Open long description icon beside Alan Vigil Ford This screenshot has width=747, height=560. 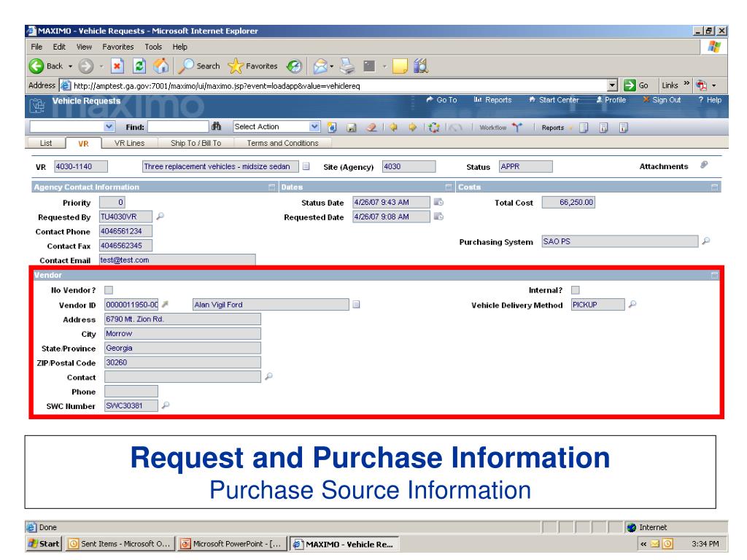356,304
